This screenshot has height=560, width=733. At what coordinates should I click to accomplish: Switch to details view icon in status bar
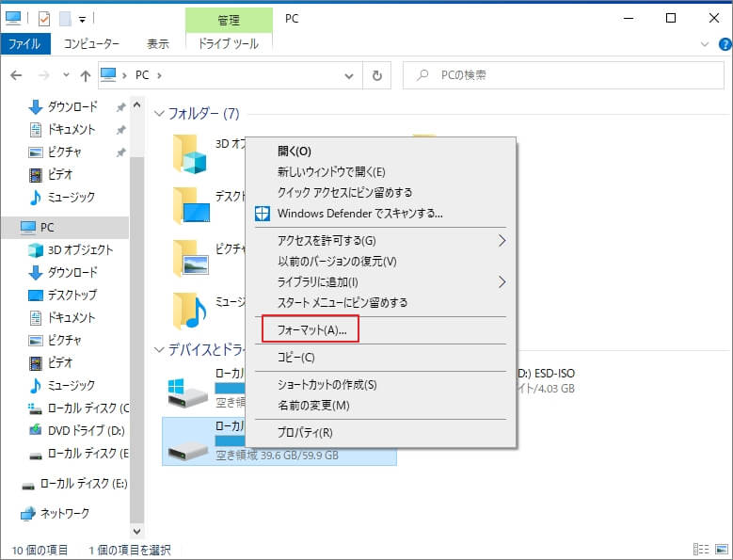click(701, 550)
